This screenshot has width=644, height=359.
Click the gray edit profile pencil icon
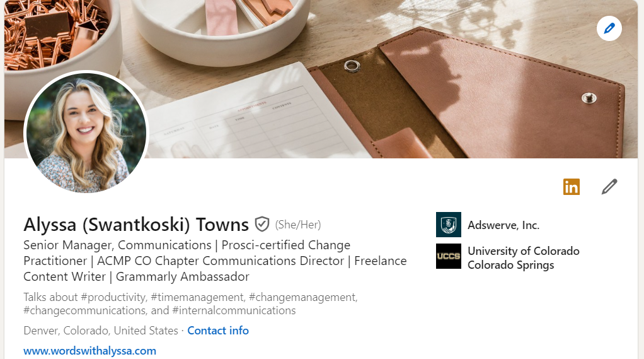point(609,187)
